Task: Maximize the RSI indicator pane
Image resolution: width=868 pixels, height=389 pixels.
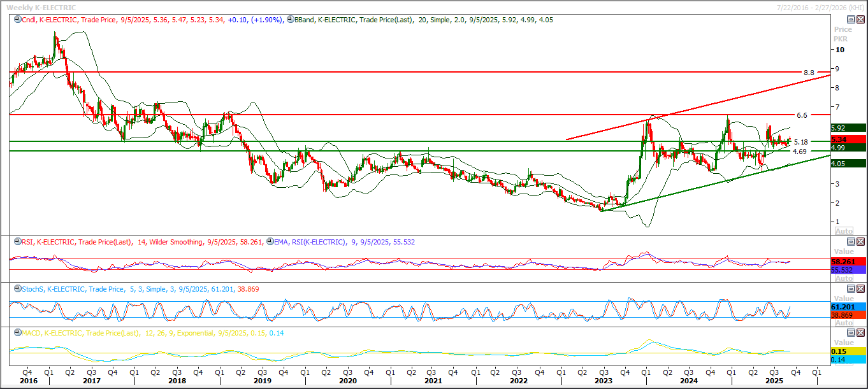Action: pyautogui.click(x=851, y=242)
